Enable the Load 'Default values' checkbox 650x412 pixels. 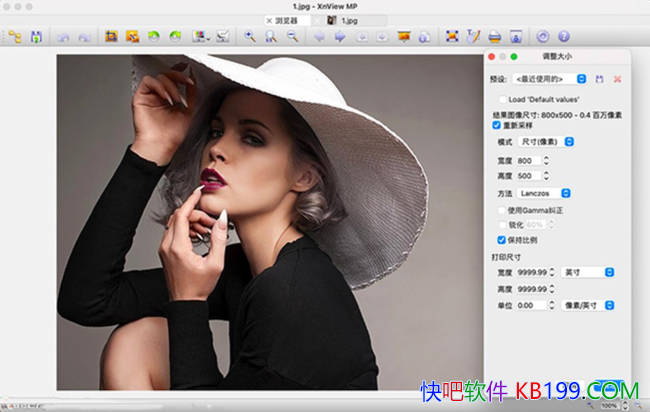pos(502,100)
